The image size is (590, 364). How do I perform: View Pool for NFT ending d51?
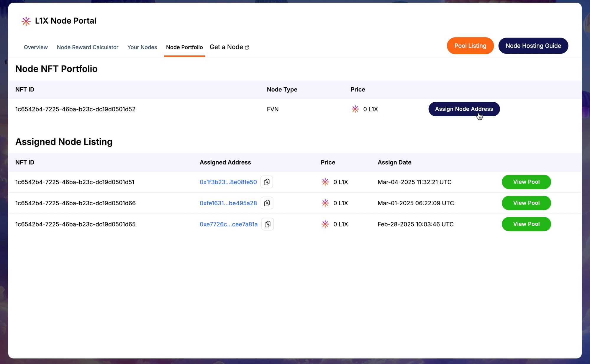click(x=526, y=182)
